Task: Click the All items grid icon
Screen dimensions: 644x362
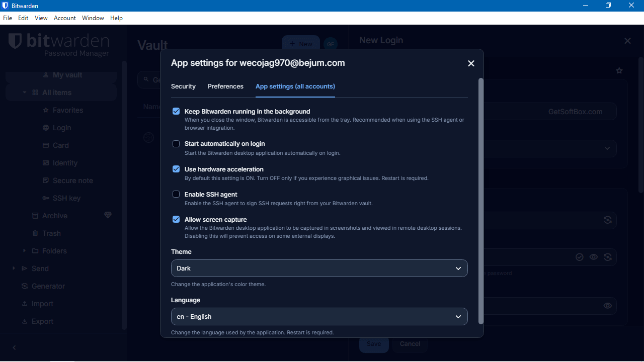Action: (35, 93)
